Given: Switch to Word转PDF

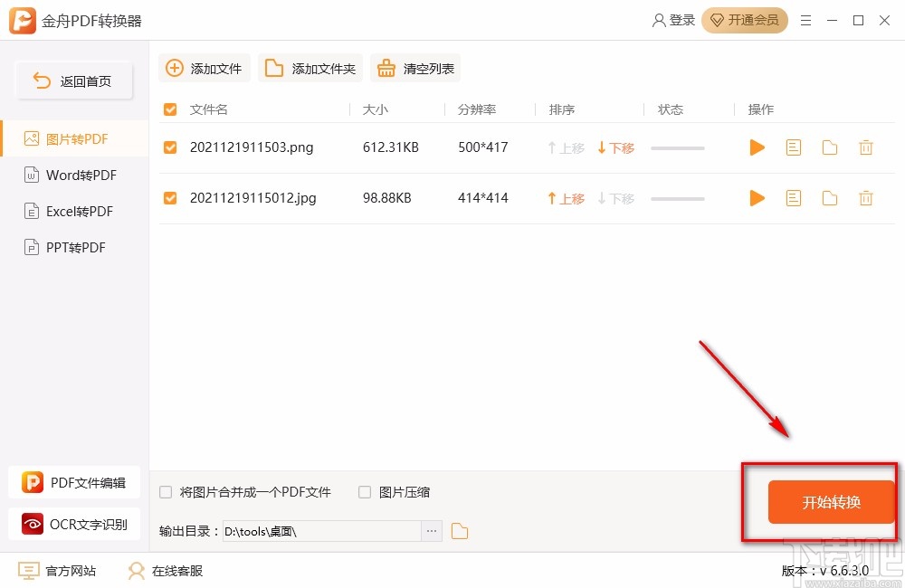Looking at the screenshot, I should (x=74, y=175).
